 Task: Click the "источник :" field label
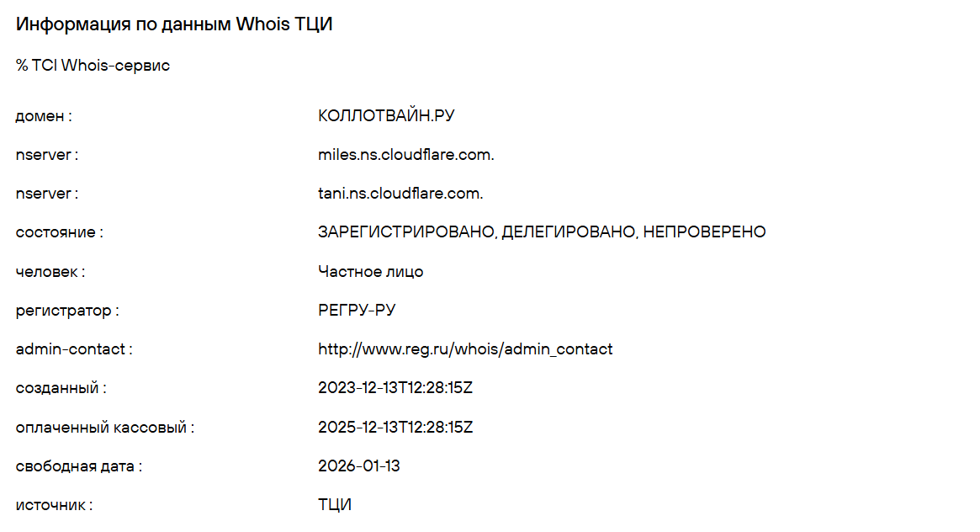tap(54, 505)
